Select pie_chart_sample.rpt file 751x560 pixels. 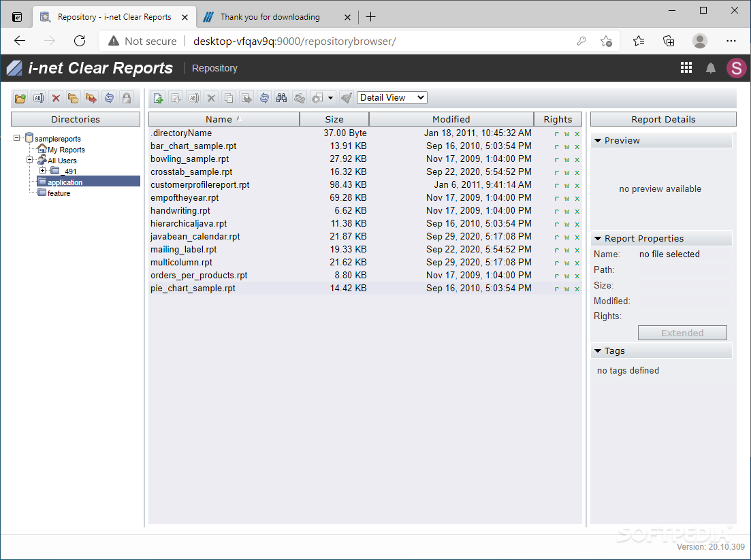tap(365, 288)
